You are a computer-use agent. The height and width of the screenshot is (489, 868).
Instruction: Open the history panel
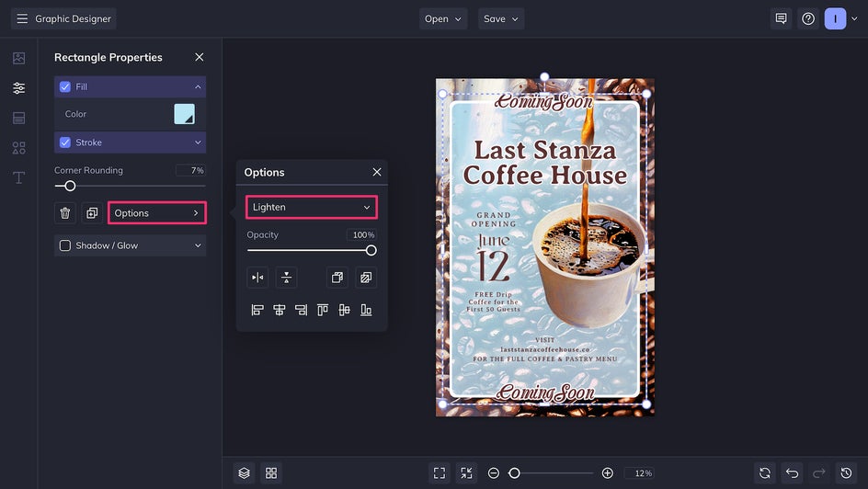click(847, 473)
